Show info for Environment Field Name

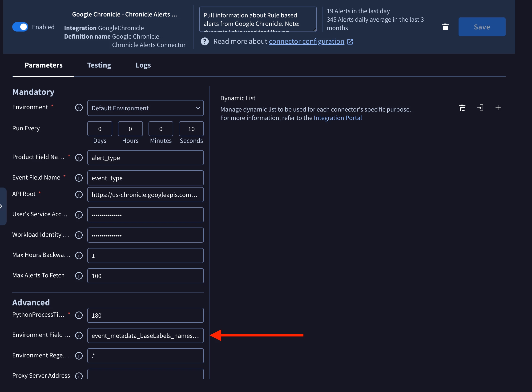coord(79,336)
